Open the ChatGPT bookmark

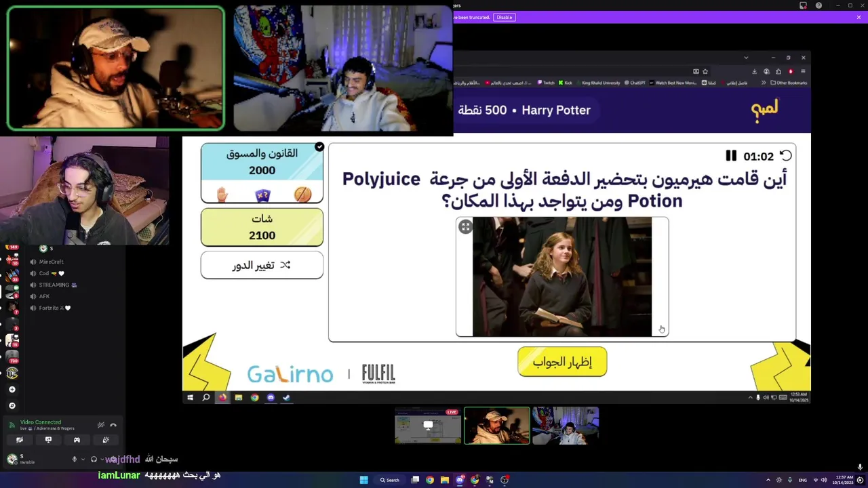coord(635,83)
